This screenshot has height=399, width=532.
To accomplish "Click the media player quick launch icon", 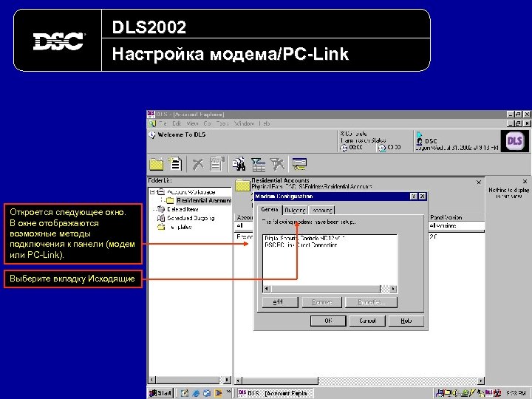I will point(218,393).
